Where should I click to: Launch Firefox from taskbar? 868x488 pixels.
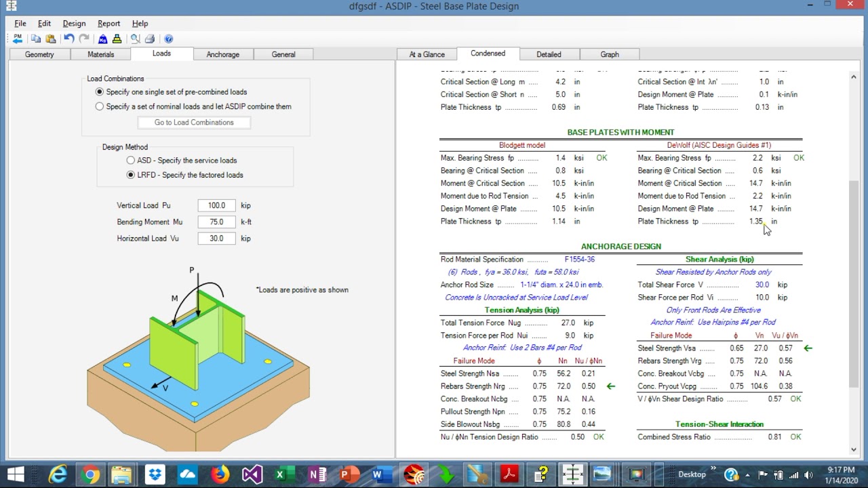(220, 474)
